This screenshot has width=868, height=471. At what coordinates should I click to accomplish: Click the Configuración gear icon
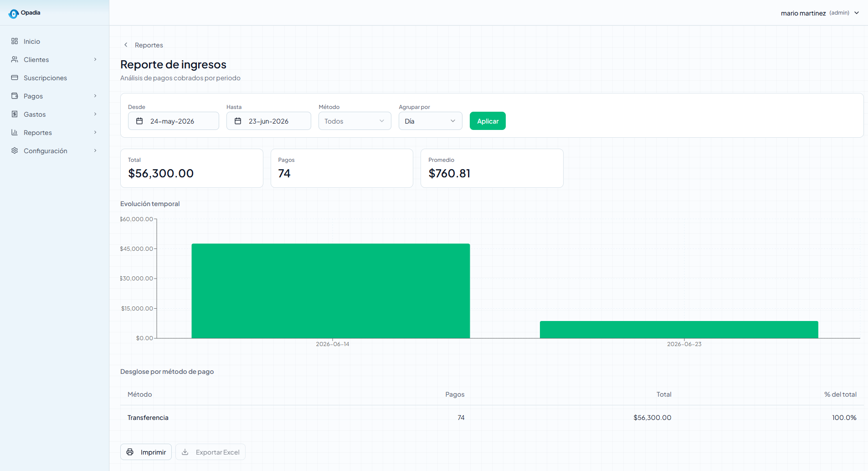[15, 150]
